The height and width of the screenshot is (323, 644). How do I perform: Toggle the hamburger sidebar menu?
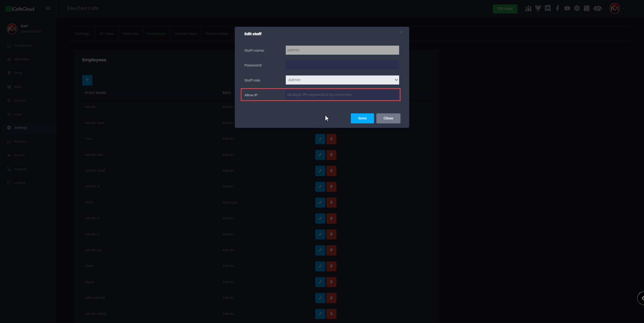coord(48,8)
